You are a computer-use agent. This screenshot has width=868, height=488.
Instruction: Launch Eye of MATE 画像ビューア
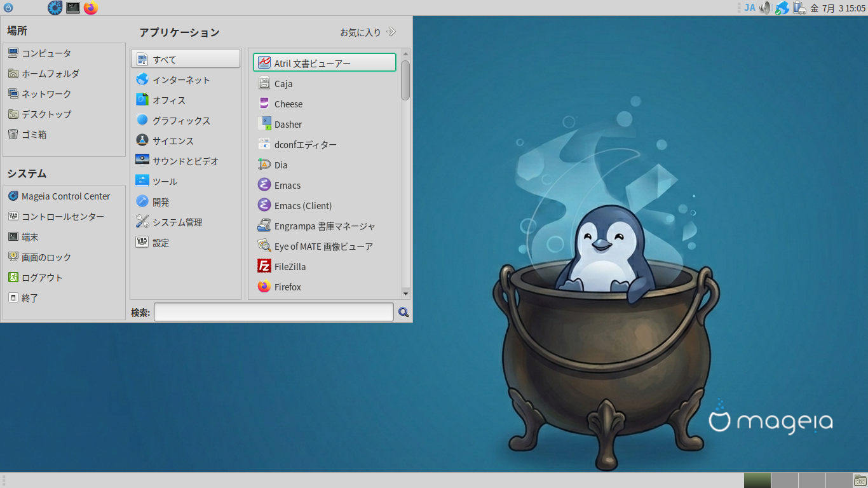(324, 246)
